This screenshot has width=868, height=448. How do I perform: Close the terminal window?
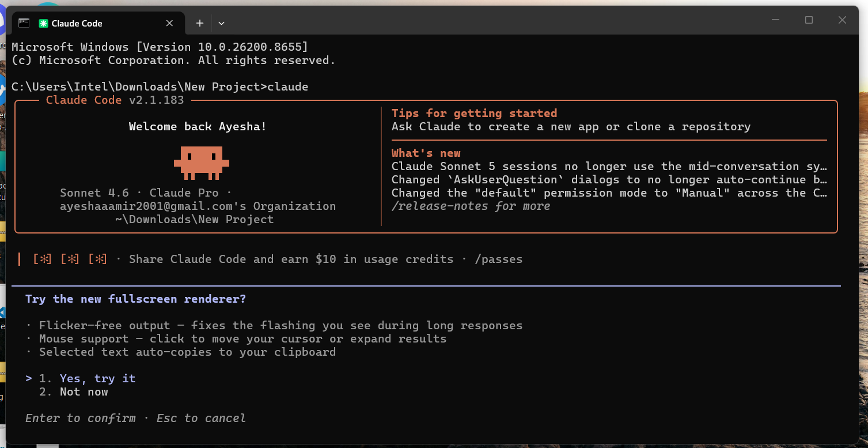(x=842, y=20)
